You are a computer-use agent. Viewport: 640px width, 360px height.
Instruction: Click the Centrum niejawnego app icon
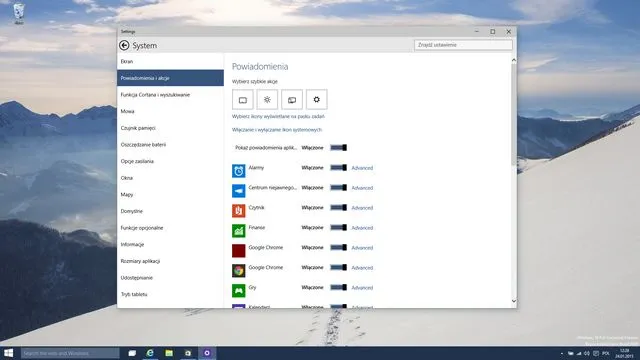pyautogui.click(x=239, y=191)
